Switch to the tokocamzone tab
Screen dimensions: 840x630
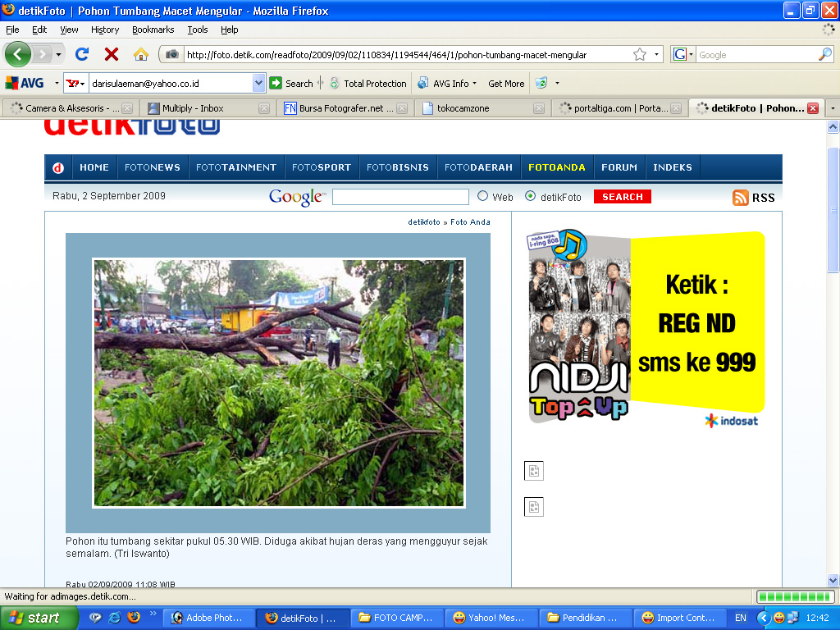[483, 108]
